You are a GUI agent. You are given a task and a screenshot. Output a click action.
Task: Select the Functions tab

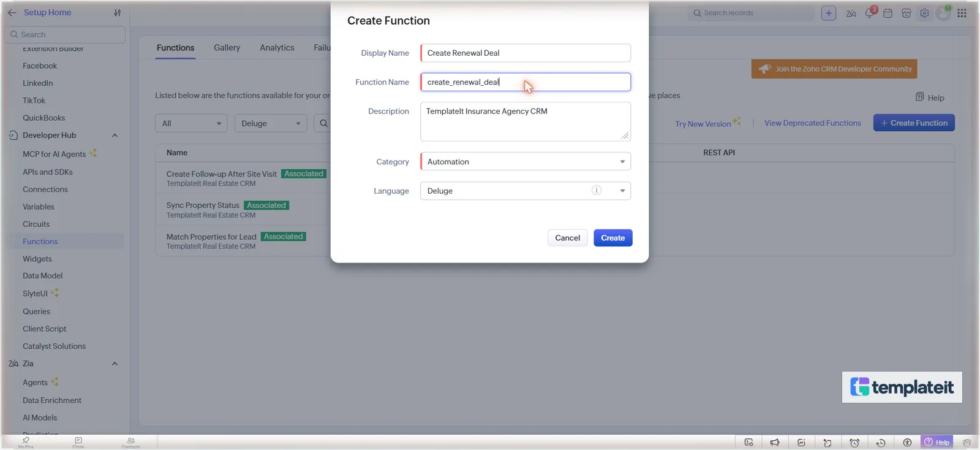[175, 48]
